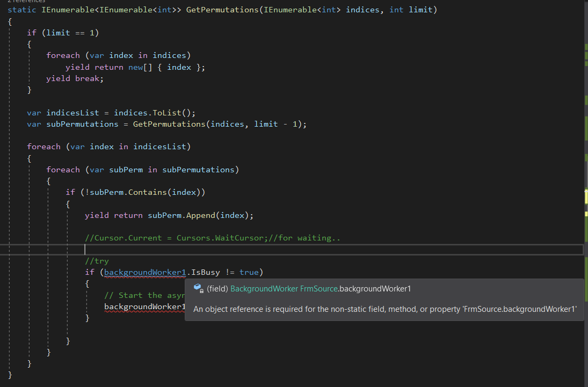Click the subPermutations variable declaration

point(82,124)
